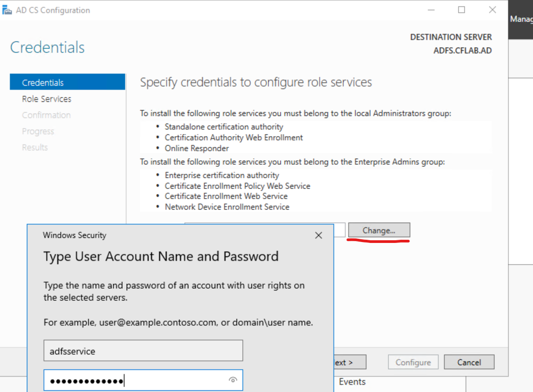Click the username field containing adfsservice
Viewport: 533px width, 392px height.
coord(143,351)
